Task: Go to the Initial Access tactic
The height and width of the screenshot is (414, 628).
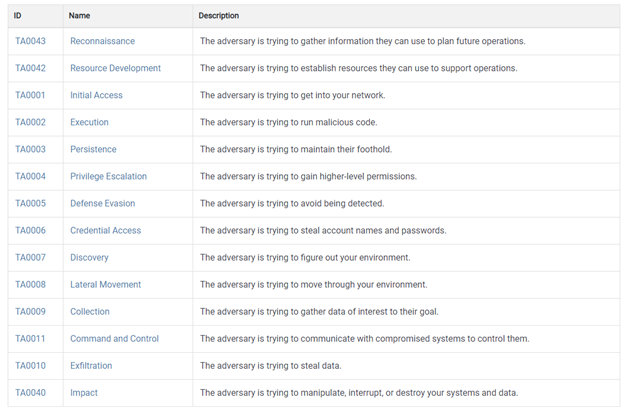Action: click(x=96, y=95)
